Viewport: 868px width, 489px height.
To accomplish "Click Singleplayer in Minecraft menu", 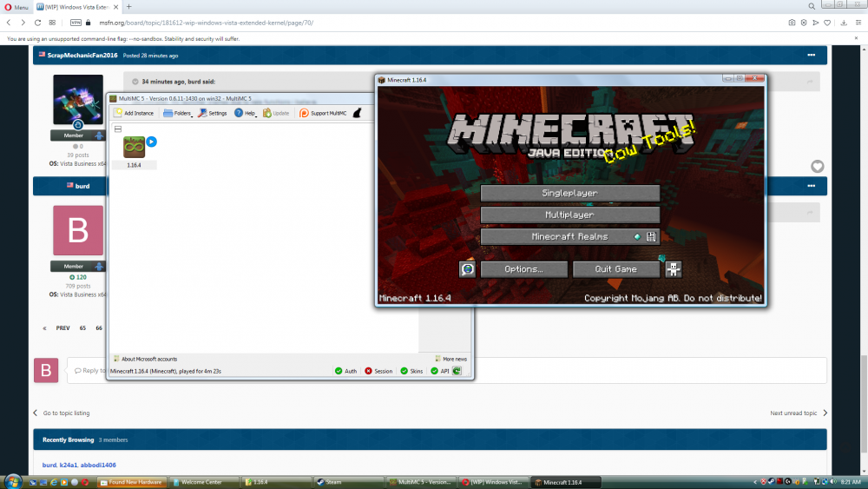I will click(569, 194).
